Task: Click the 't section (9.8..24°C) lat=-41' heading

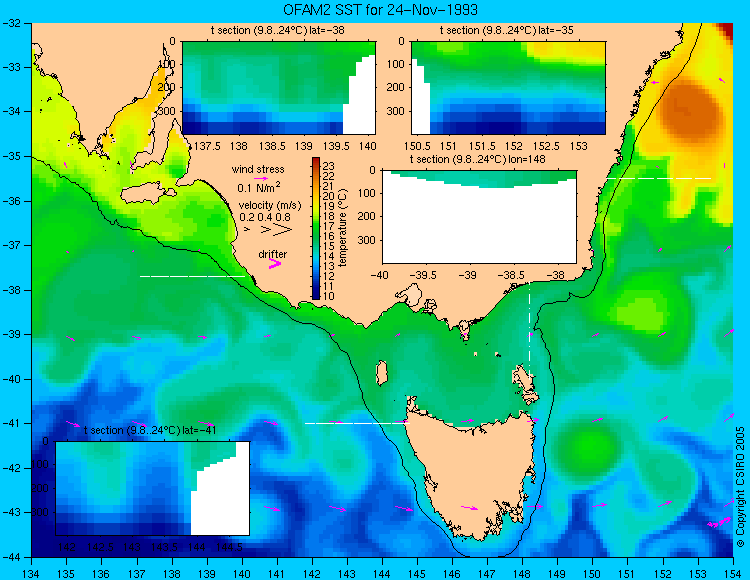Action: pos(150,430)
